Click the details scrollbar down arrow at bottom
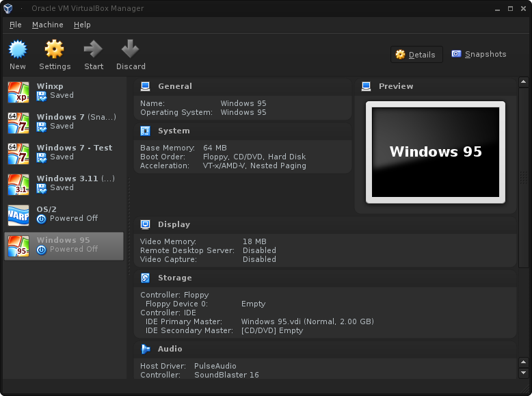This screenshot has width=532, height=396. [523, 373]
